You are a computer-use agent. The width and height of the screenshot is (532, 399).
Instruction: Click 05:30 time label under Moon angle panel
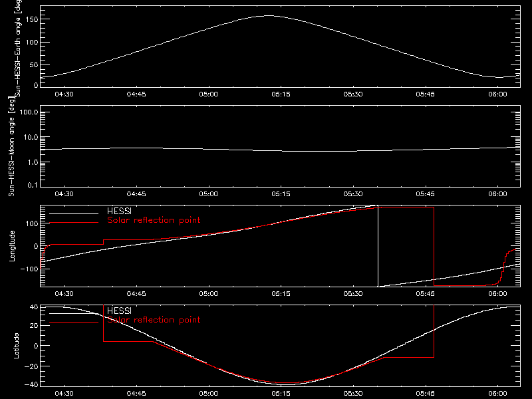coord(353,194)
